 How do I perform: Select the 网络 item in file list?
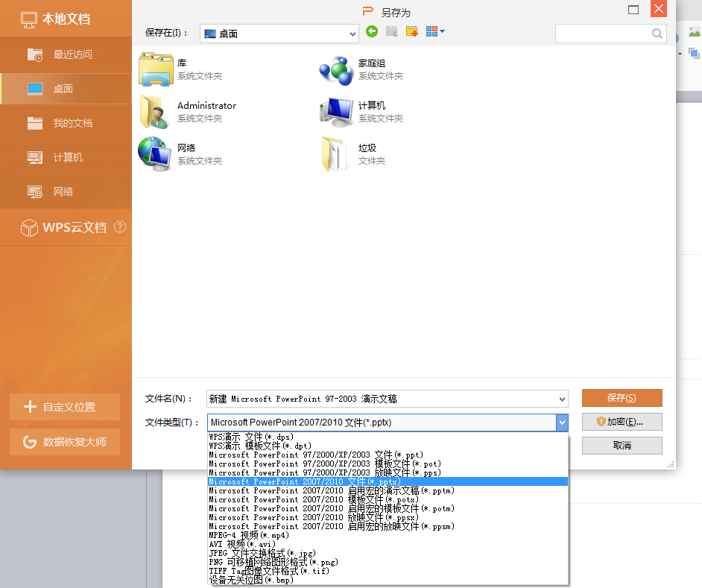(x=181, y=154)
